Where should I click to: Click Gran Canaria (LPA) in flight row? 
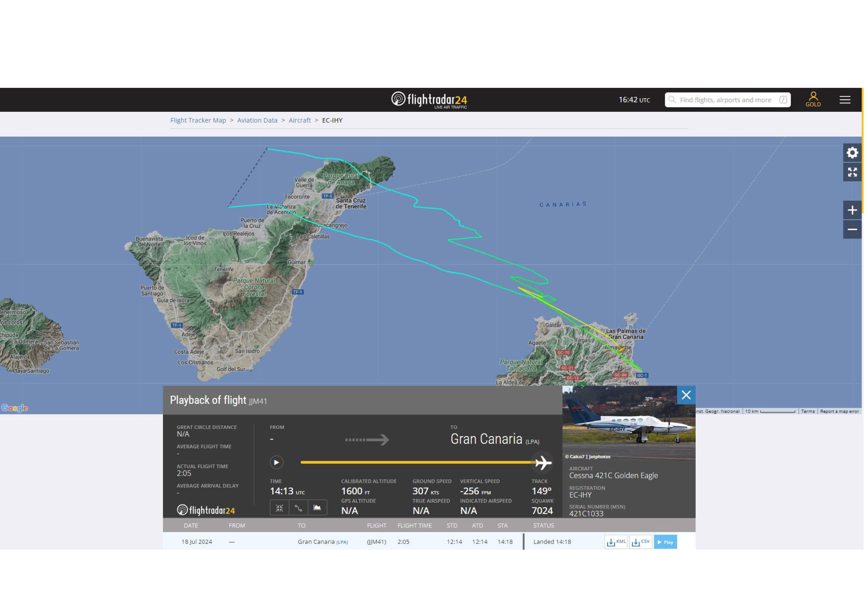pos(323,542)
